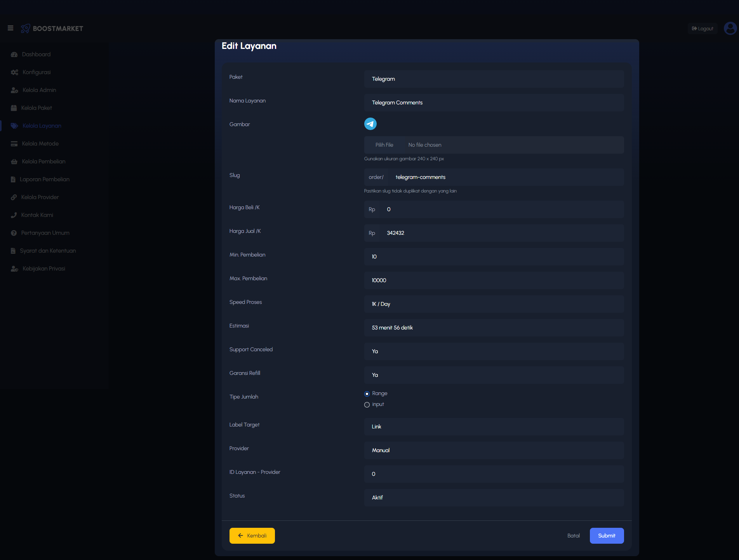
Task: Focus the Nama Layanan field
Action: [x=494, y=102]
